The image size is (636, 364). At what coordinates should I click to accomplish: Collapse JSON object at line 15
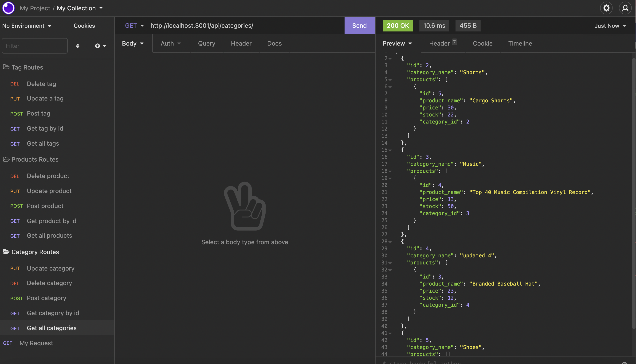pos(390,150)
